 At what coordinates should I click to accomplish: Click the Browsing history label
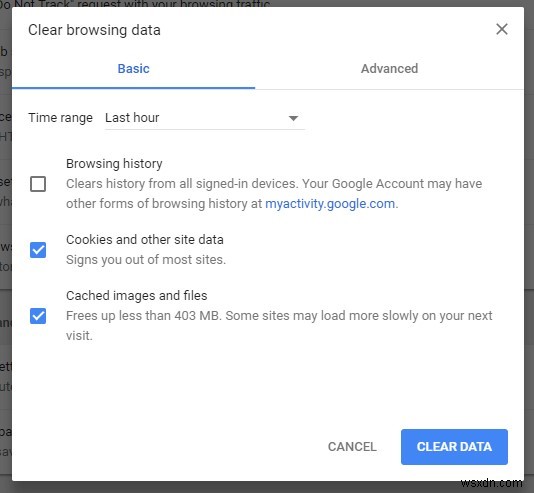114,164
